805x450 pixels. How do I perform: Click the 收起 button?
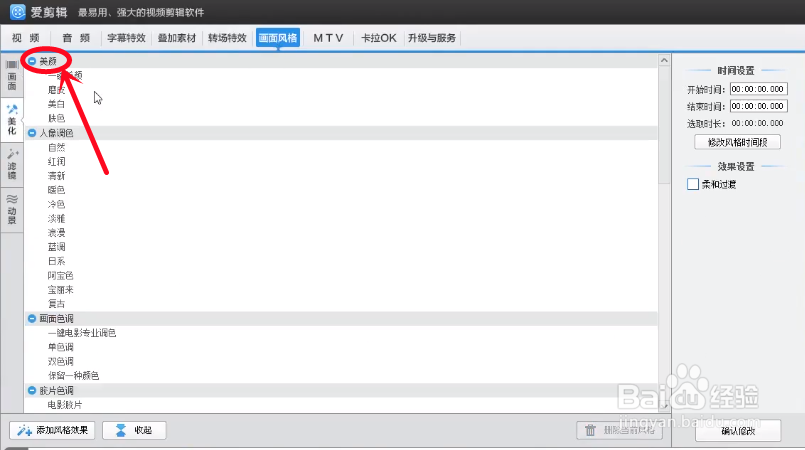click(x=134, y=430)
